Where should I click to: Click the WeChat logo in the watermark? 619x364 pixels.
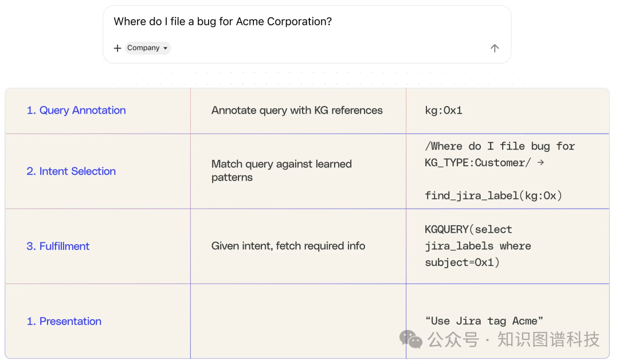[x=411, y=339]
